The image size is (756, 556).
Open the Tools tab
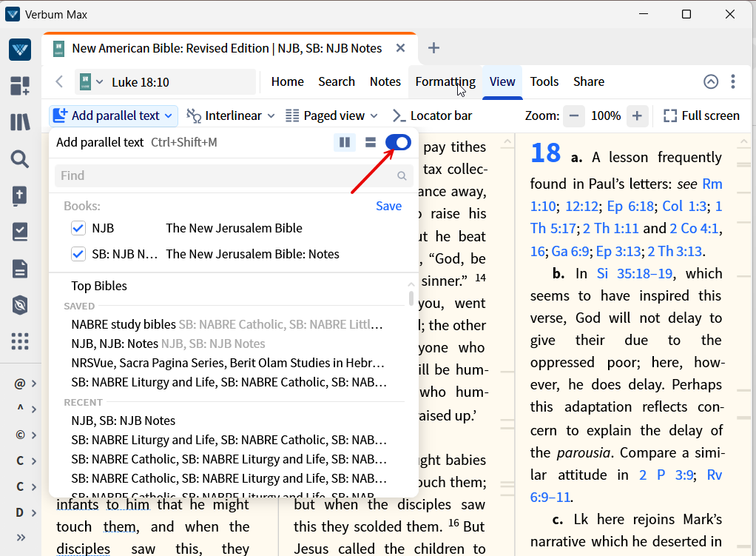tap(544, 82)
